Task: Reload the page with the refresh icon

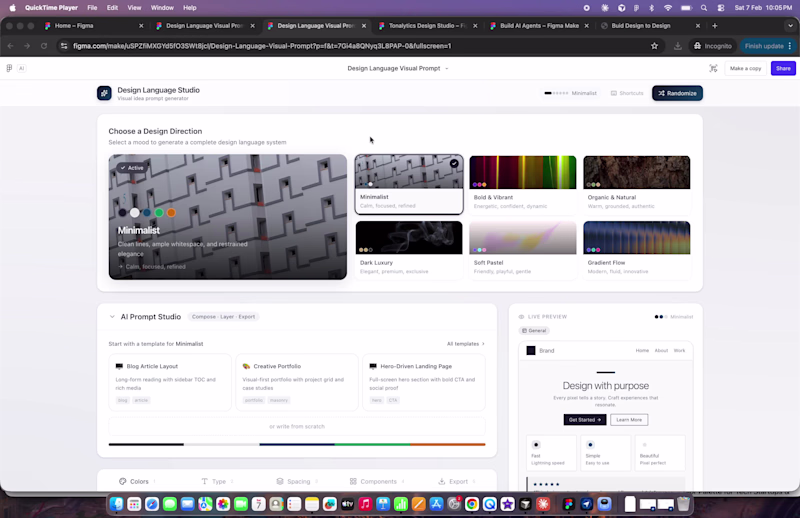Action: click(x=44, y=46)
